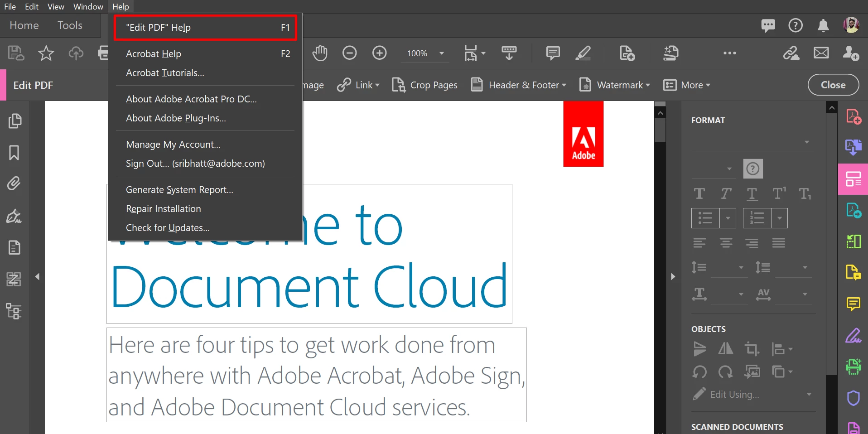The width and height of the screenshot is (868, 434).
Task: Click the share link icon
Action: click(x=791, y=53)
